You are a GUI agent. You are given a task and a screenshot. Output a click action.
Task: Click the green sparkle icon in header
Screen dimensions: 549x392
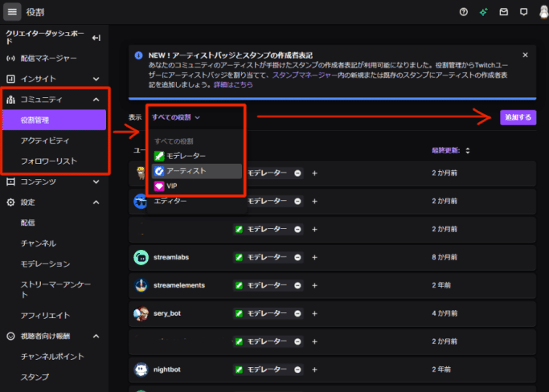[484, 12]
